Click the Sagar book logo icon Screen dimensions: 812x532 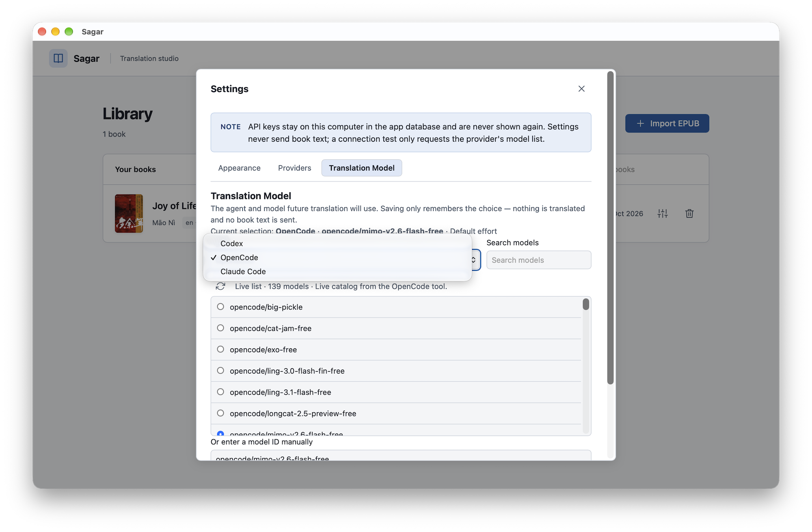[x=58, y=58]
